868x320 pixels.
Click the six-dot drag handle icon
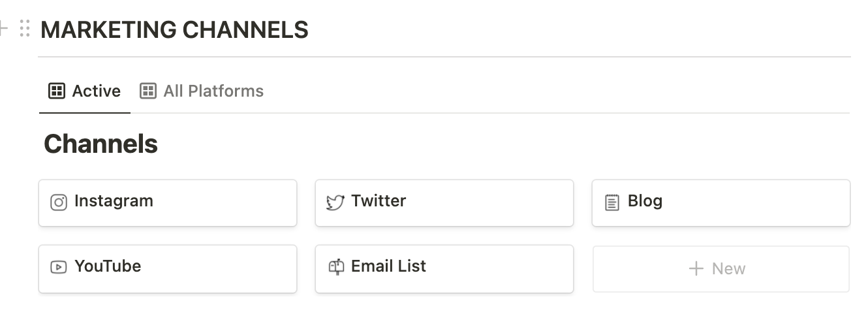pyautogui.click(x=25, y=29)
